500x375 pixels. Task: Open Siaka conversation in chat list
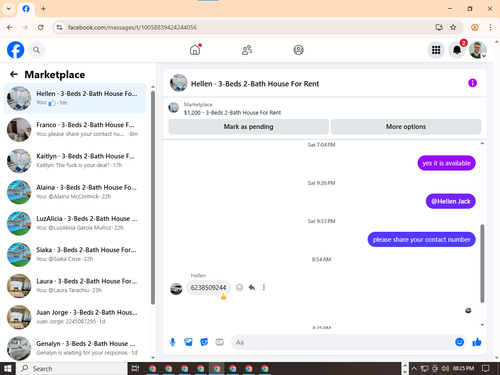point(75,254)
